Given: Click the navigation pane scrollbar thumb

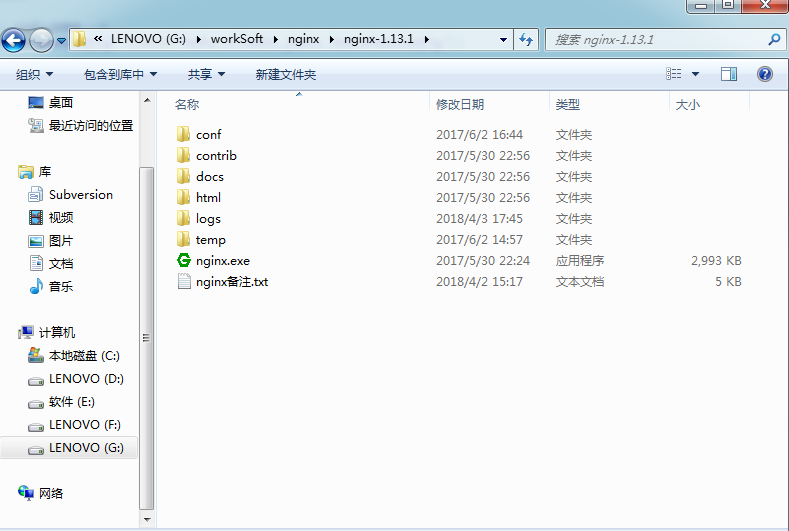Looking at the screenshot, I should (146, 338).
